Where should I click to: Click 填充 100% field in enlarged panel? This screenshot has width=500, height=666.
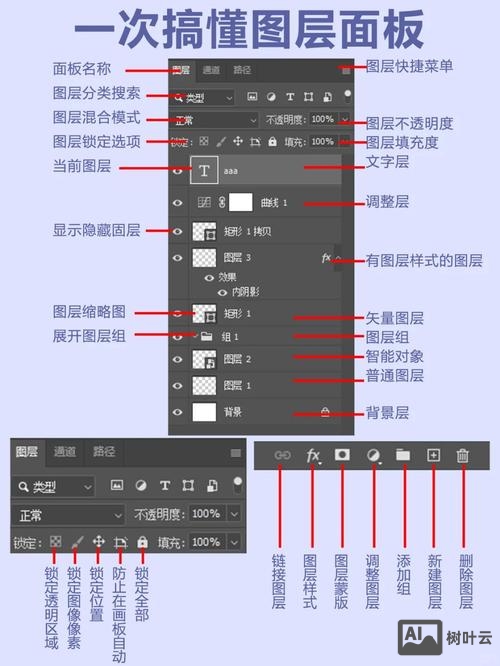click(x=208, y=542)
